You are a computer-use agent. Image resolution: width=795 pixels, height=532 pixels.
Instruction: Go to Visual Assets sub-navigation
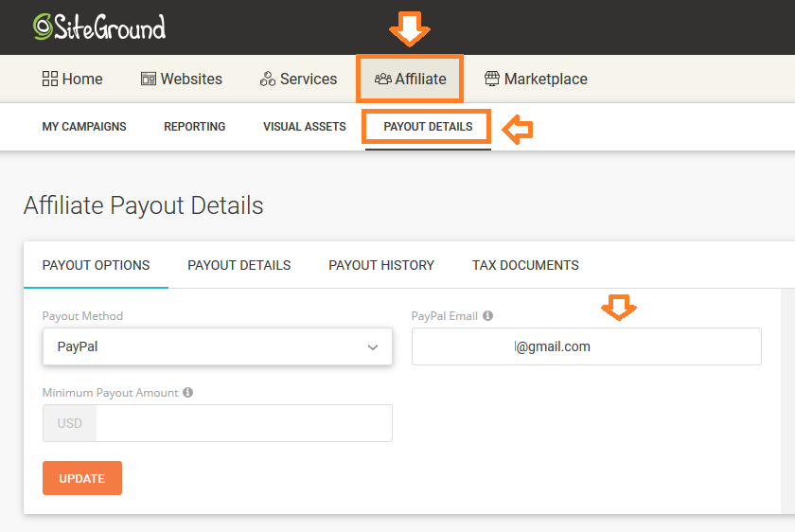[304, 127]
